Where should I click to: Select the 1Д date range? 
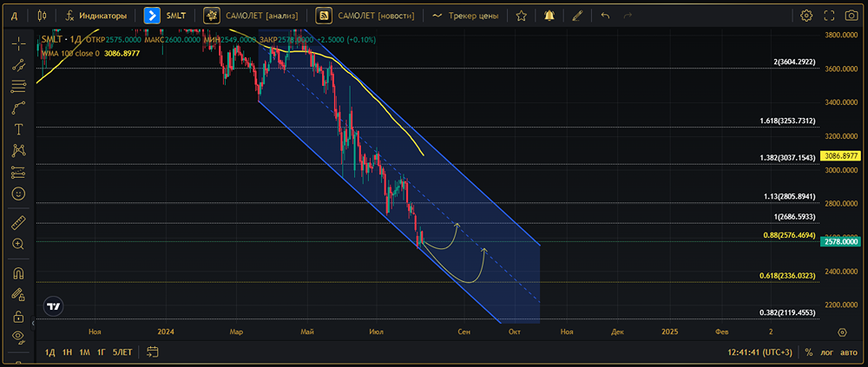pyautogui.click(x=49, y=352)
